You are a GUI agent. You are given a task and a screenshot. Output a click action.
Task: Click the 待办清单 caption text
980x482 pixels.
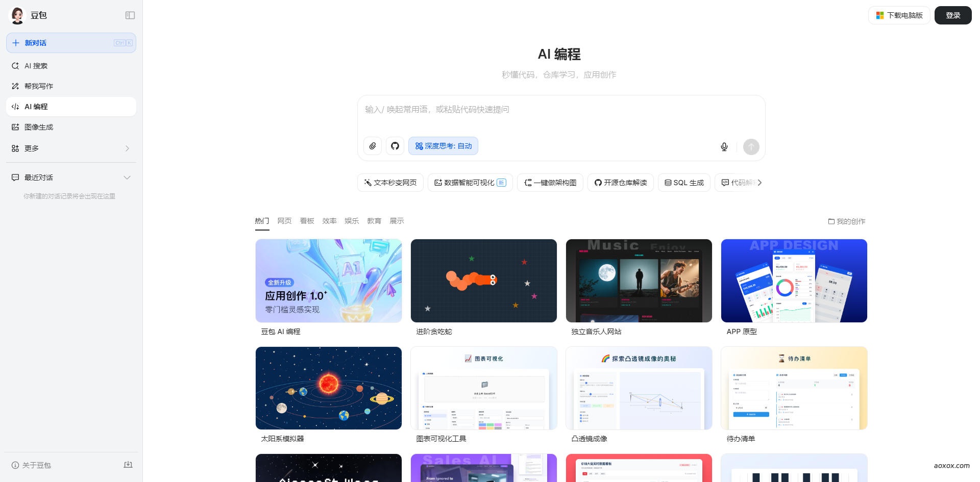click(741, 439)
